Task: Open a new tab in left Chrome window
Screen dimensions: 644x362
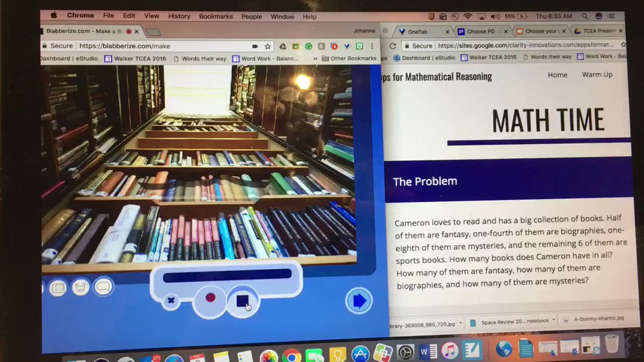Action: coord(153,32)
